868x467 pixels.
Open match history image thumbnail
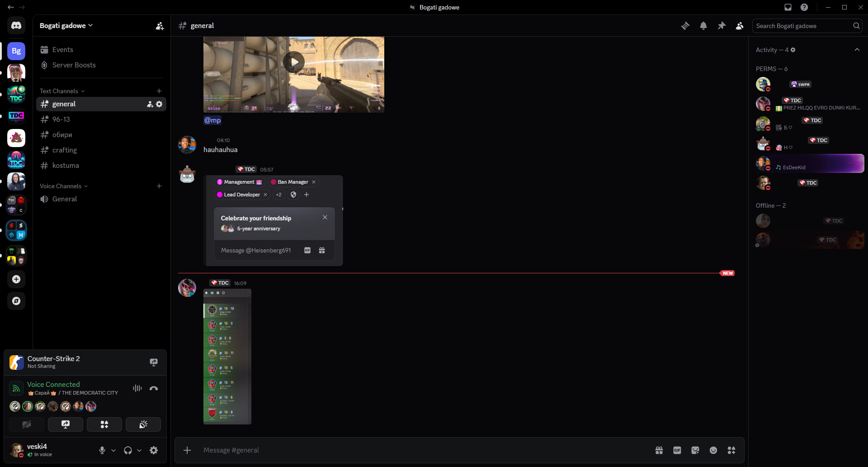pyautogui.click(x=227, y=357)
